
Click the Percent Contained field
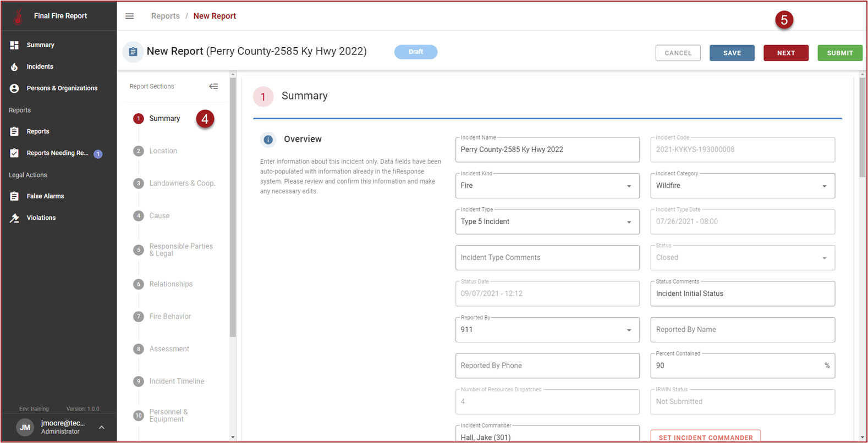pos(743,366)
